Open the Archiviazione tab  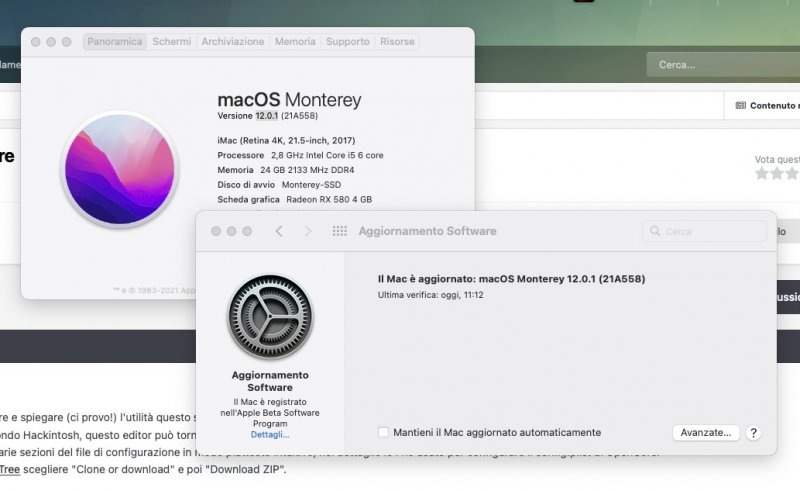pos(233,41)
